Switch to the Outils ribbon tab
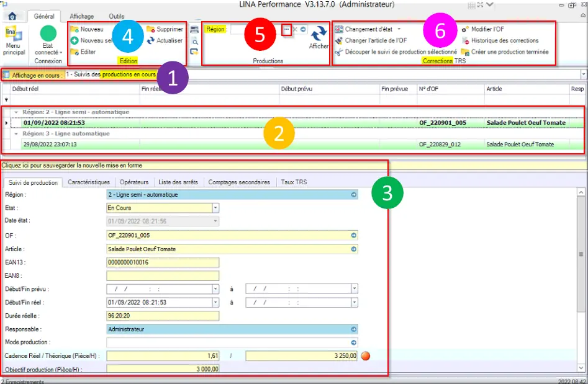This screenshot has width=588, height=384. point(117,17)
